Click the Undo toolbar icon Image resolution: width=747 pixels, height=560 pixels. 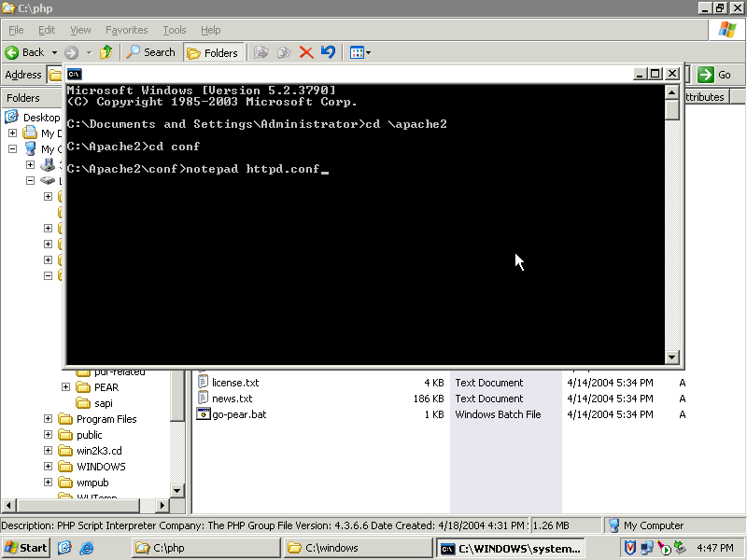click(x=328, y=52)
